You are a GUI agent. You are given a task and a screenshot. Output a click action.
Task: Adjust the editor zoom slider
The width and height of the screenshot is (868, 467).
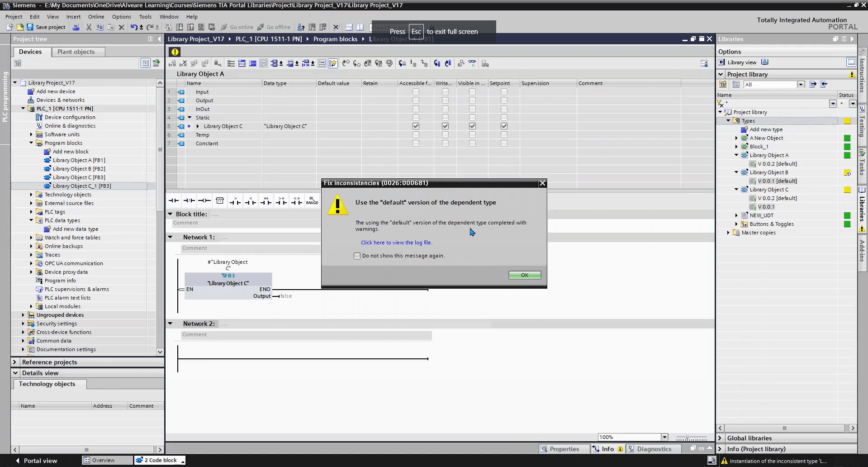[687, 438]
